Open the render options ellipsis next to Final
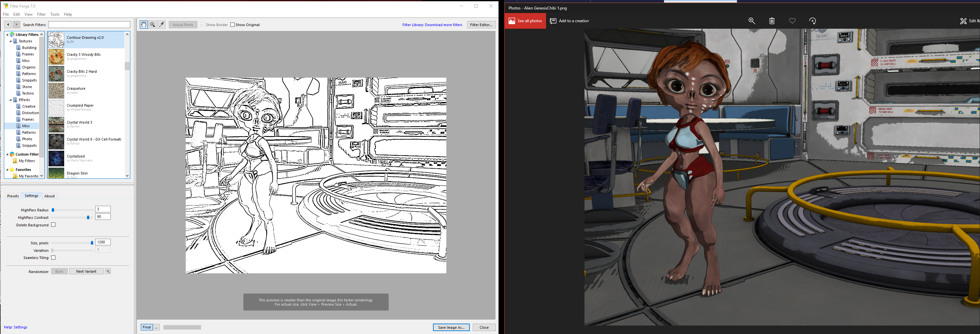 156,327
